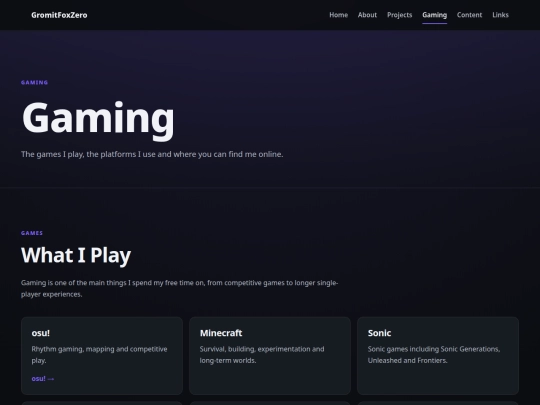Viewport: 540px width, 405px height.
Task: Open the Home nav link
Action: (339, 15)
